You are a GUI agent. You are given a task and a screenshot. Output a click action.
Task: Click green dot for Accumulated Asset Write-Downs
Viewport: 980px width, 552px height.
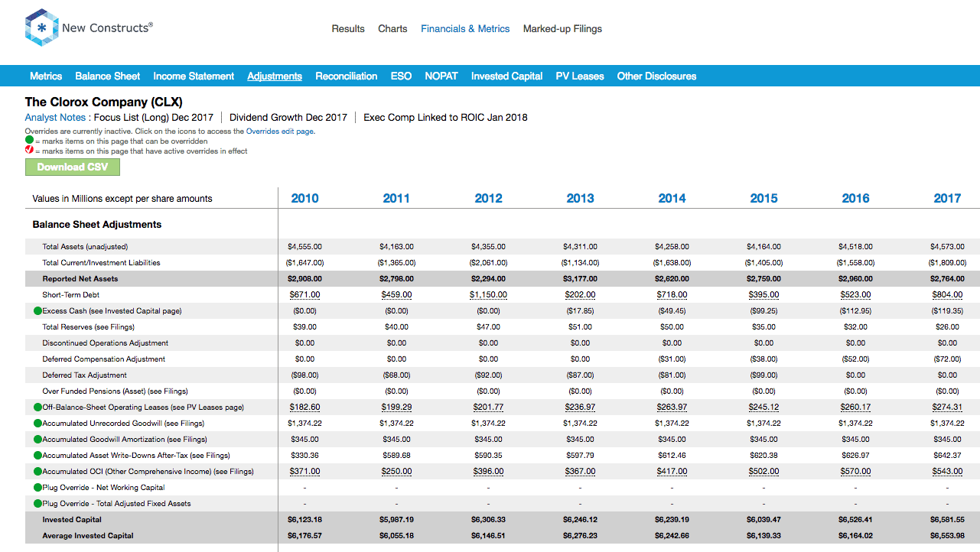pyautogui.click(x=37, y=456)
